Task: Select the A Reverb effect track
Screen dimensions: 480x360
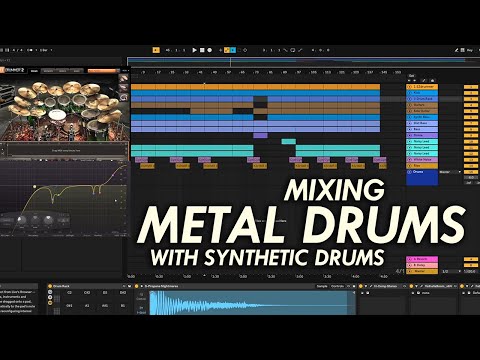Action: click(422, 259)
